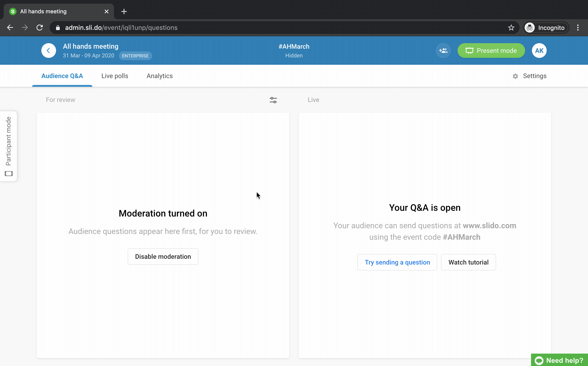
Task: Open the Chrome three-dot menu
Action: [578, 28]
